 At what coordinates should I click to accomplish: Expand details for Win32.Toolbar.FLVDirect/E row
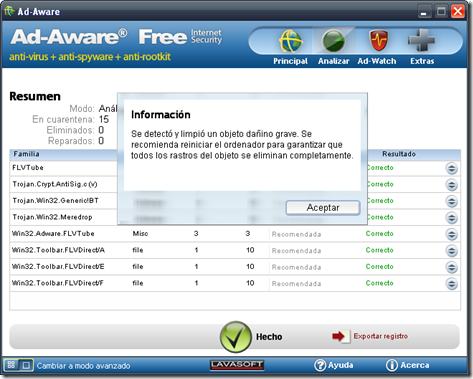[452, 267]
